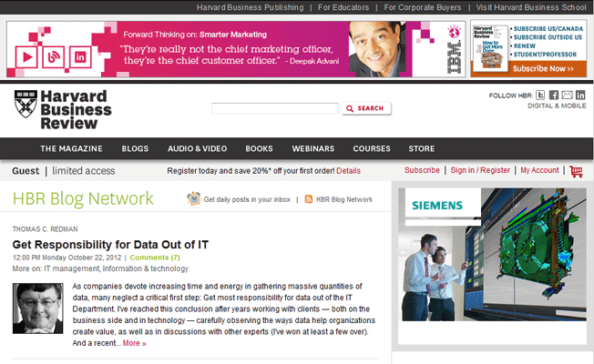Open the Digital & Mobile link
Image resolution: width=594 pixels, height=364 pixels.
tap(557, 106)
